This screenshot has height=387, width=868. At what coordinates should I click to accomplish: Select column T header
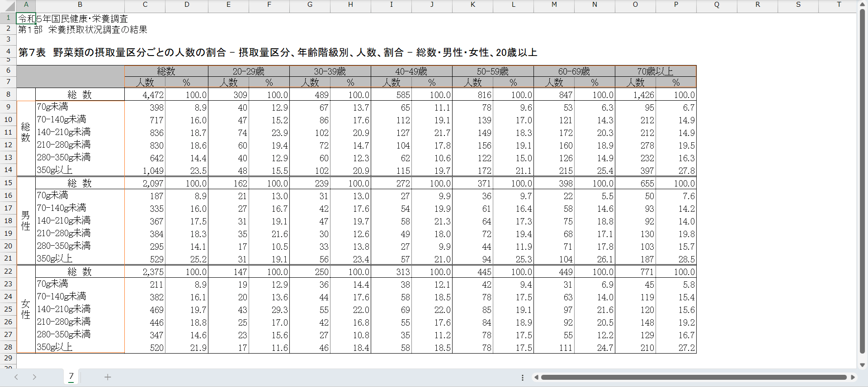click(x=839, y=5)
